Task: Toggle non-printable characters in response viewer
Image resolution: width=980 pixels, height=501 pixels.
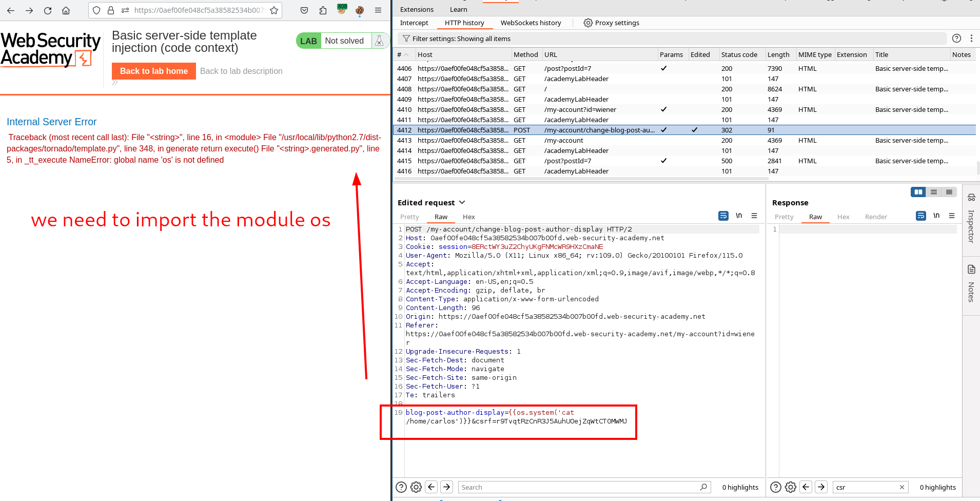Action: (936, 216)
